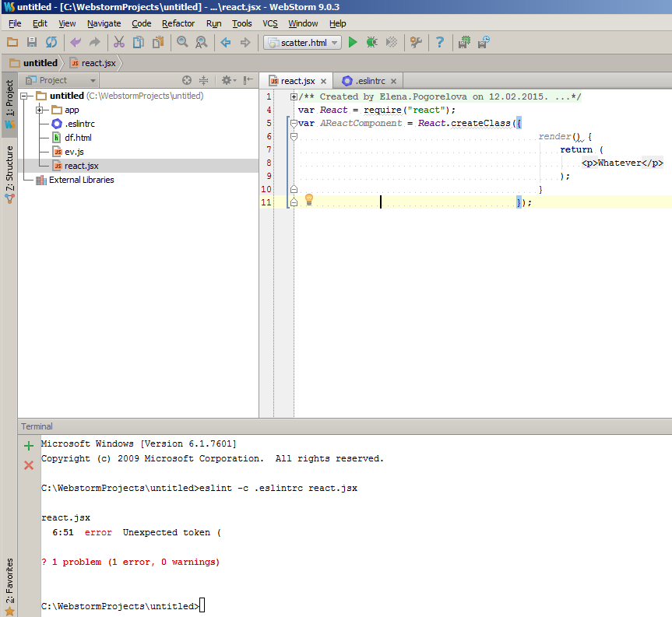
Task: Open Settings via the wrench icon
Action: click(x=416, y=42)
